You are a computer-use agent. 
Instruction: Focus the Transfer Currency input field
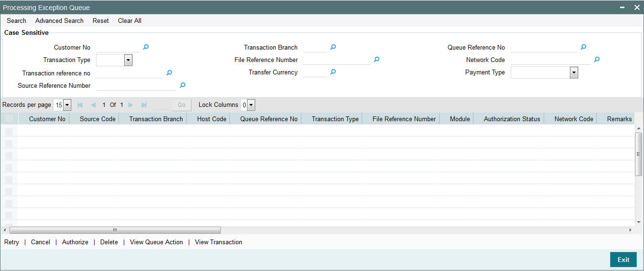point(315,72)
